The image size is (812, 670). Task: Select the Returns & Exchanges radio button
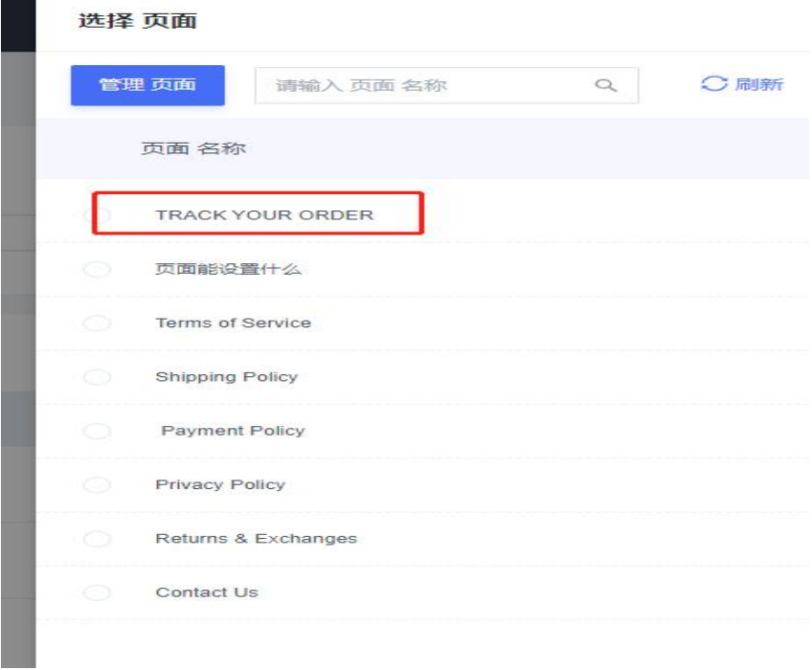point(98,539)
